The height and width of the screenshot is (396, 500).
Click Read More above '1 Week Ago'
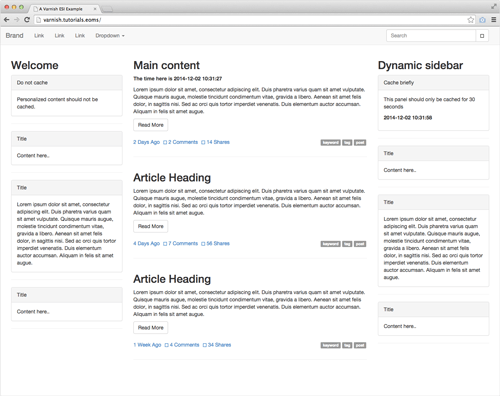(151, 328)
